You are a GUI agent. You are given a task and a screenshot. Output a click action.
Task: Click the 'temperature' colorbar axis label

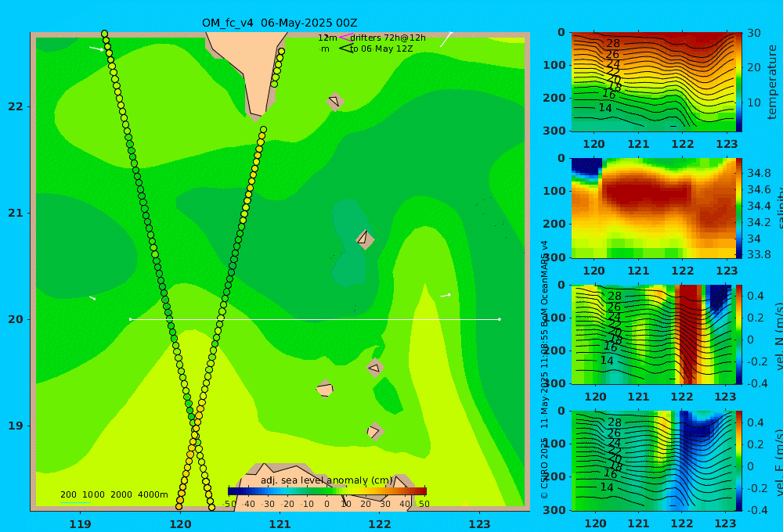point(772,82)
